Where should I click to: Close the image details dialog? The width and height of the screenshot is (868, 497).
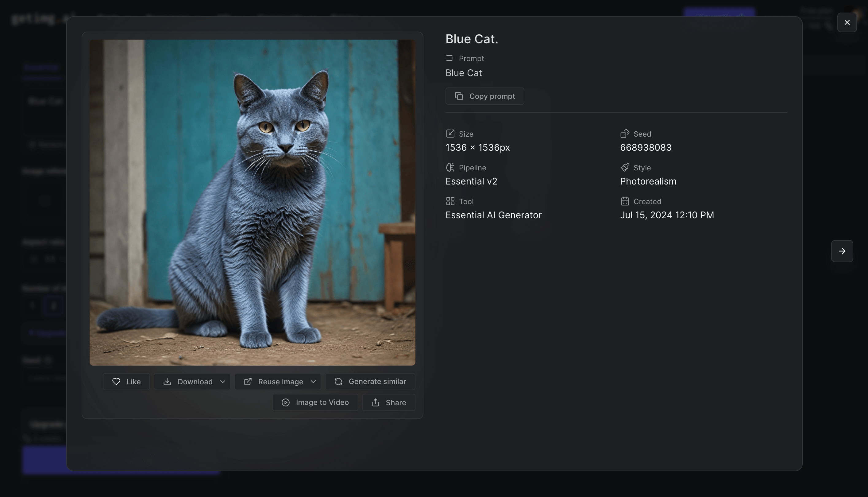(x=847, y=22)
